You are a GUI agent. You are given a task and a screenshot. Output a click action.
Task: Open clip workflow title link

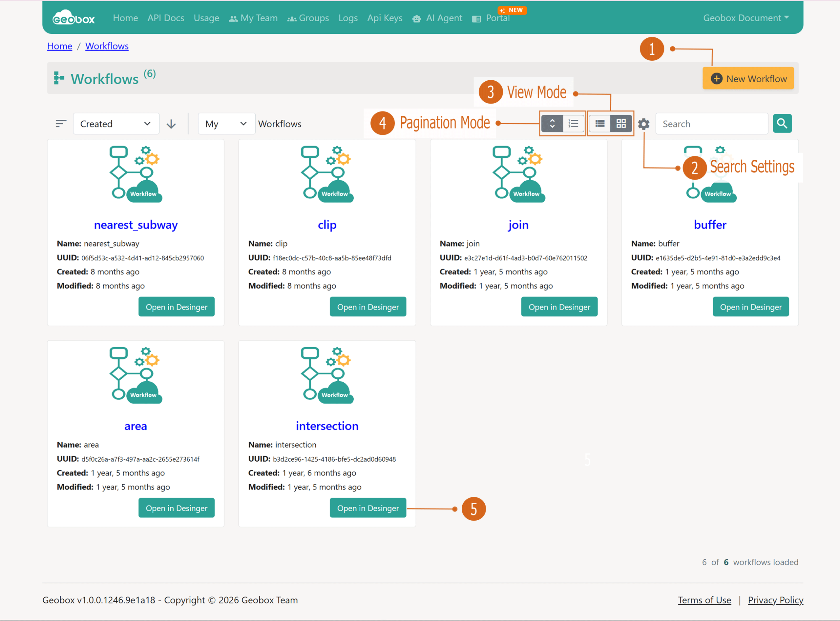pyautogui.click(x=327, y=225)
